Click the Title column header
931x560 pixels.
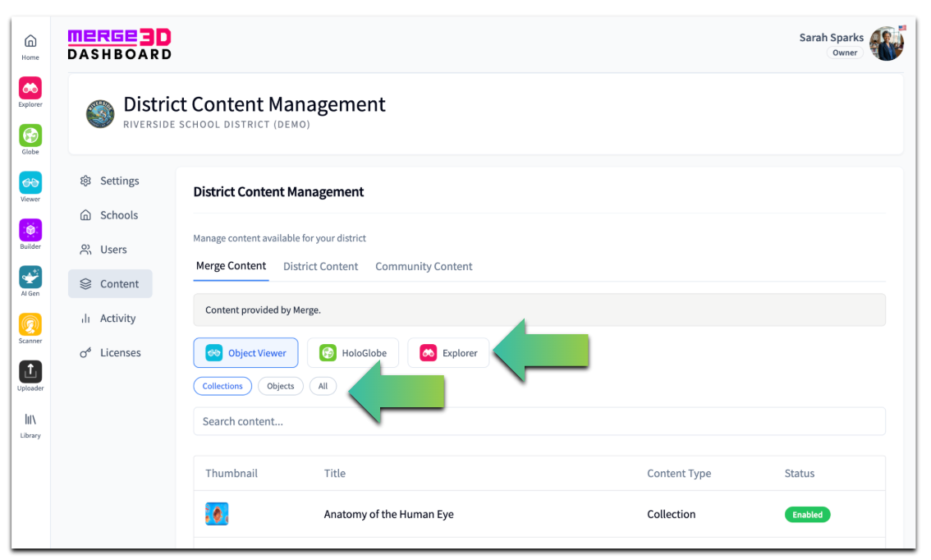pyautogui.click(x=335, y=473)
